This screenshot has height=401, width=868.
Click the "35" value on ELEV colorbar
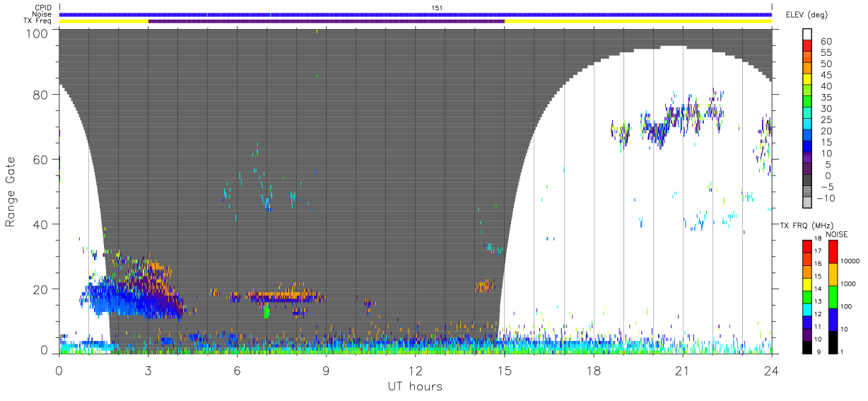click(x=826, y=98)
